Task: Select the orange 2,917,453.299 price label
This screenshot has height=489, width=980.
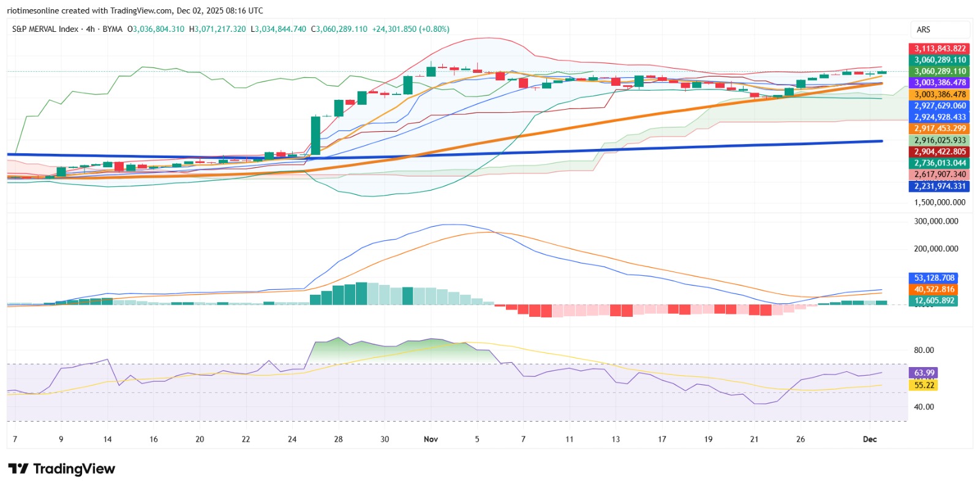Action: (x=939, y=129)
